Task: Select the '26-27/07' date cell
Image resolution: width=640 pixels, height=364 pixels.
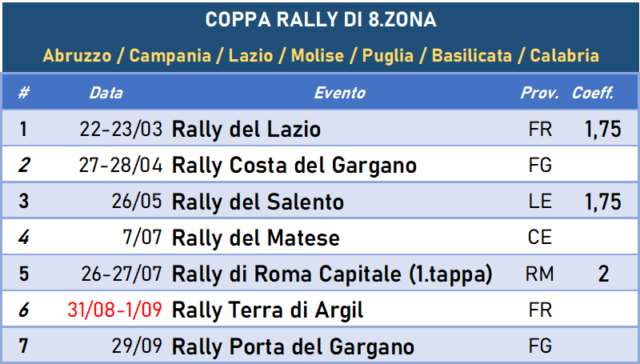Action: point(122,274)
